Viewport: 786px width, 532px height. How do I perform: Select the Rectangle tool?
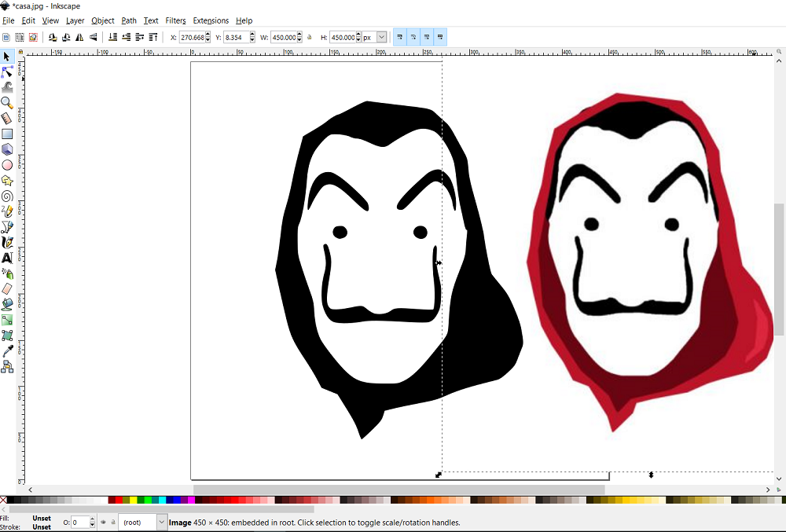click(7, 134)
